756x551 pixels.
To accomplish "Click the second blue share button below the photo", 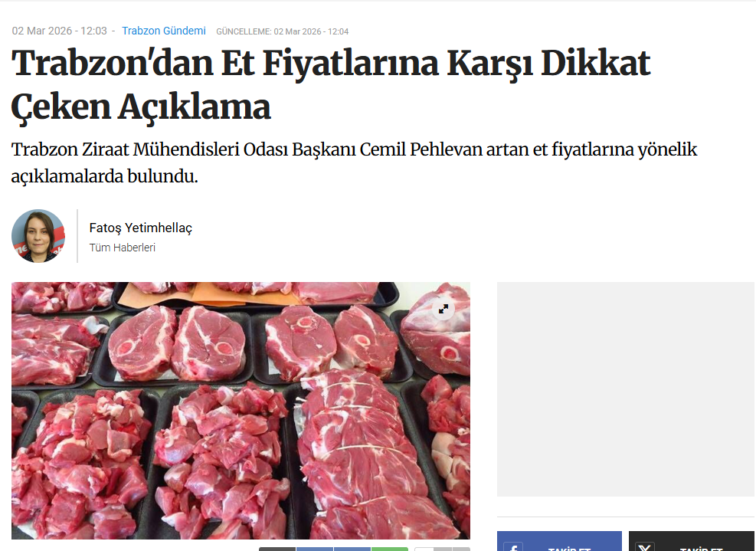I will click(x=352, y=549).
